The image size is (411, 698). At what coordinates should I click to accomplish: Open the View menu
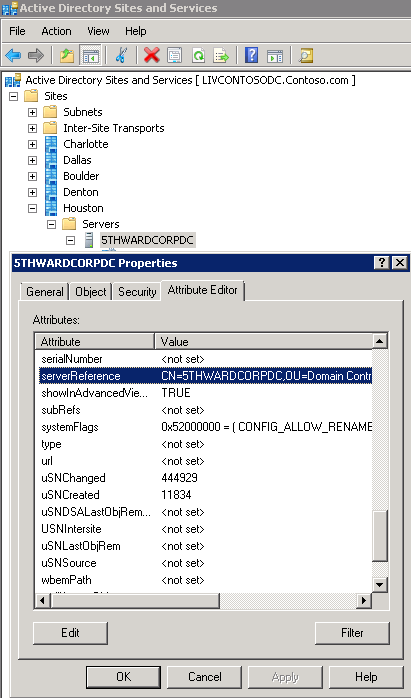click(98, 31)
